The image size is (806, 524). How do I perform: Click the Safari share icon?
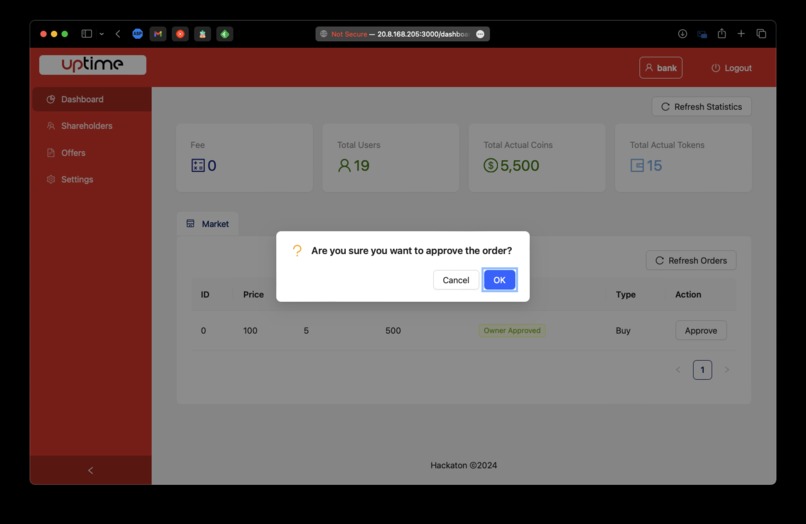pos(722,33)
